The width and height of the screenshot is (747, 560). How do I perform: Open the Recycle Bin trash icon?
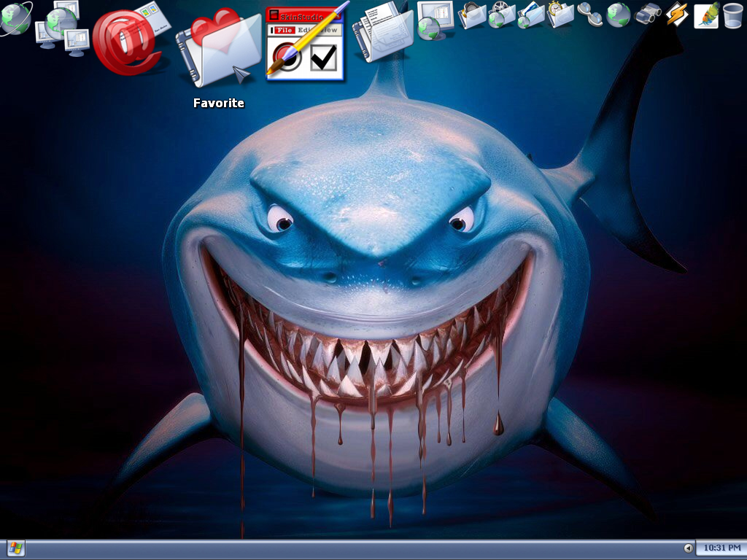(x=732, y=15)
